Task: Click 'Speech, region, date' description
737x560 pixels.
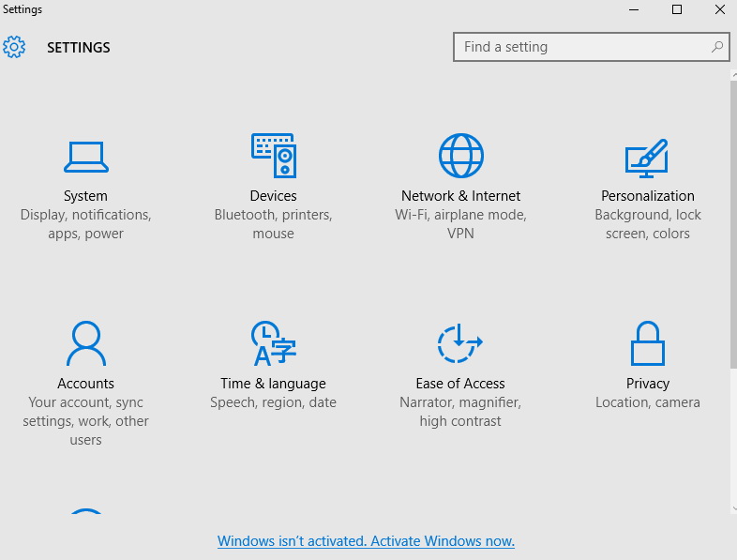Action: [273, 402]
